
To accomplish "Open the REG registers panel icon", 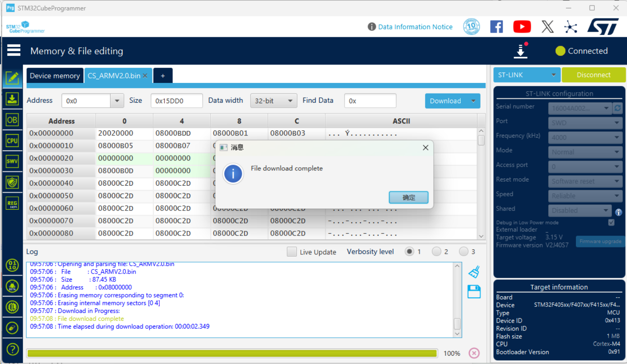I will (12, 203).
